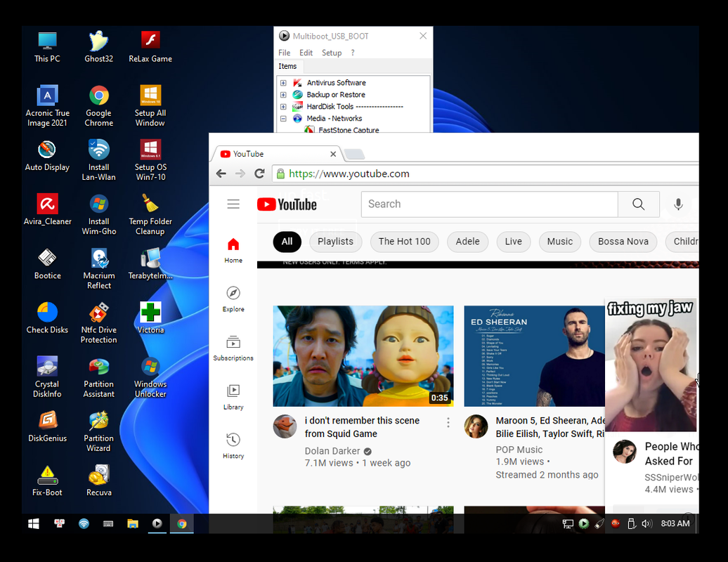Launch Fix-Boot desktop shortcut
Screen dimensions: 728x562
click(x=47, y=481)
